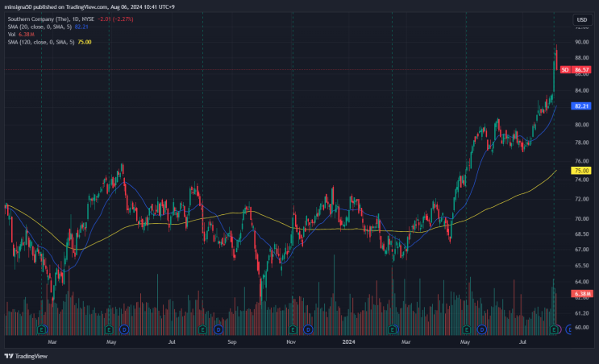Select the Vol indicator legend
The width and height of the screenshot is (599, 364).
11,35
